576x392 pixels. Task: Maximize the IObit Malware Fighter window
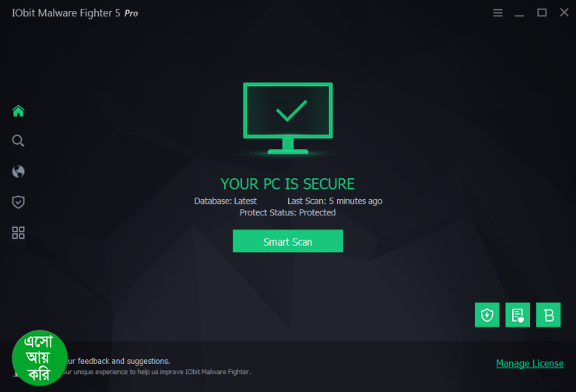pos(542,13)
